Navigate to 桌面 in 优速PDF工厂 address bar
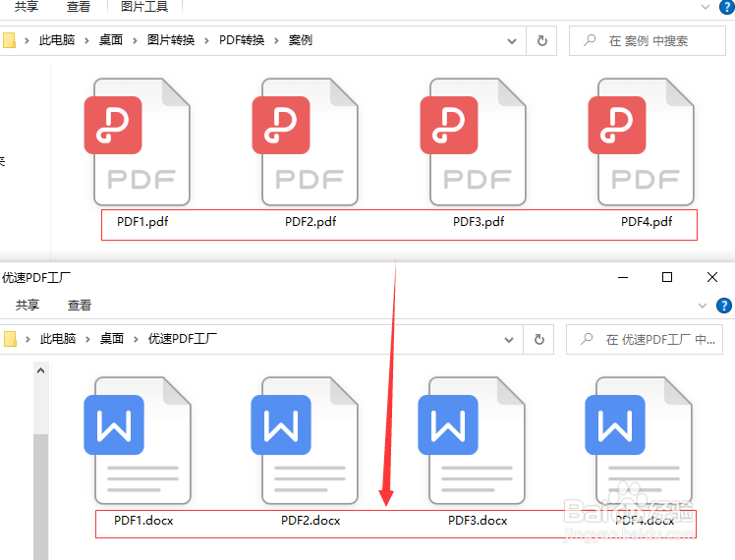The image size is (735, 560). [112, 338]
